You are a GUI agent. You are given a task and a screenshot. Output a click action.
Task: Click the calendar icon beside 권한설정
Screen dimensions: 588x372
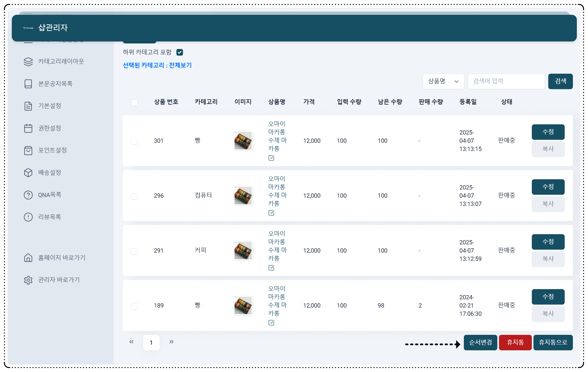(x=28, y=128)
